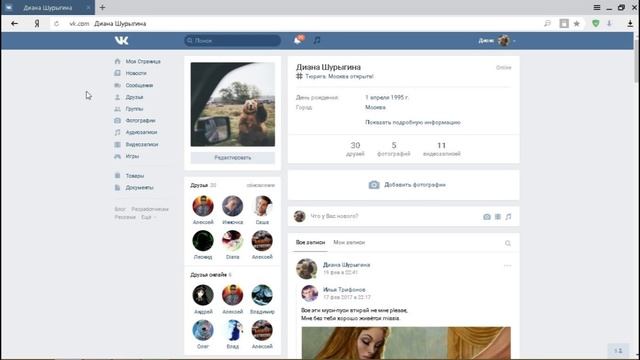This screenshot has height=360, width=640.
Task: Open friend Саша avatar
Action: coord(262,206)
